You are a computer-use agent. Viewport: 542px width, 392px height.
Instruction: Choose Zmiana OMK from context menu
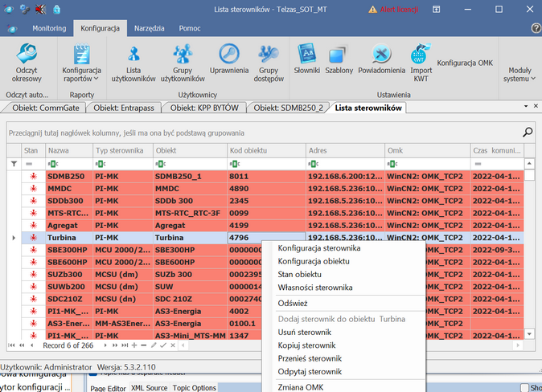click(301, 387)
